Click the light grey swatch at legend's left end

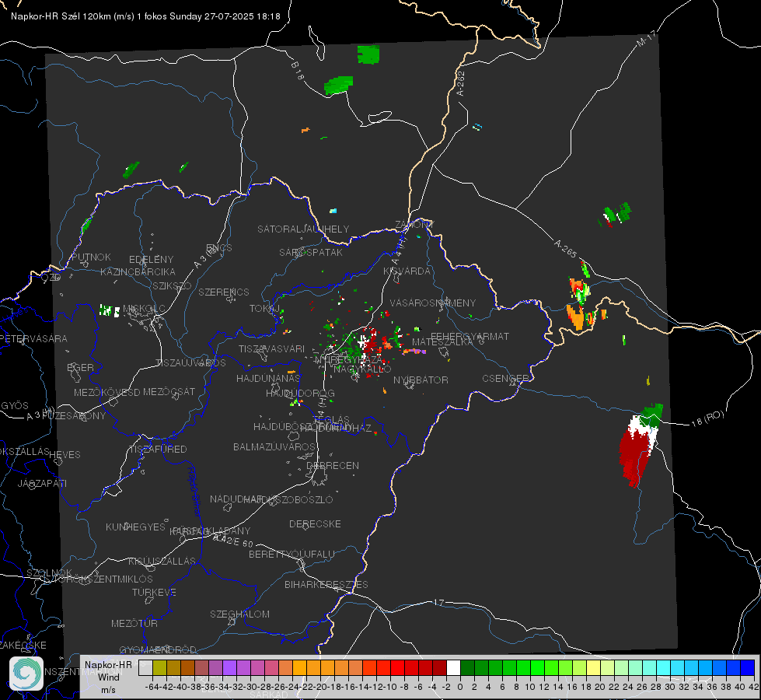tap(145, 667)
